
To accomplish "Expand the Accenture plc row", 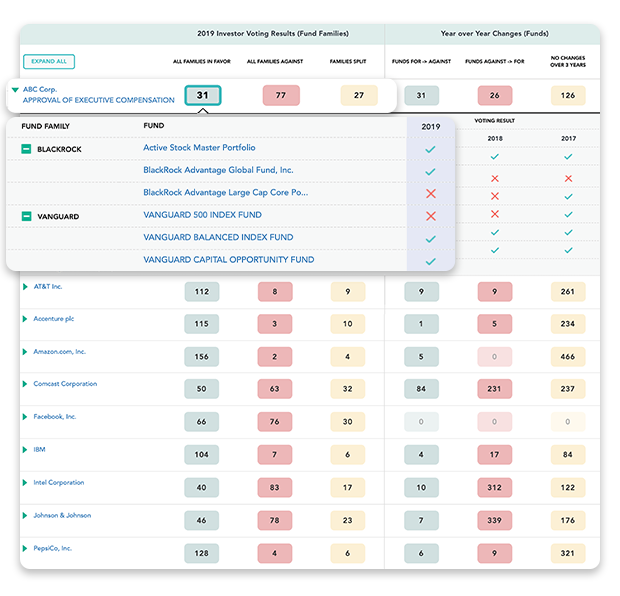I will coord(25,319).
